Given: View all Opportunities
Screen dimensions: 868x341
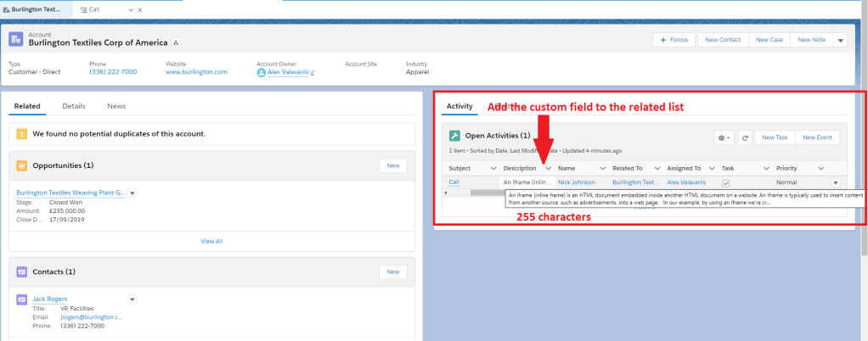Looking at the screenshot, I should click(211, 241).
